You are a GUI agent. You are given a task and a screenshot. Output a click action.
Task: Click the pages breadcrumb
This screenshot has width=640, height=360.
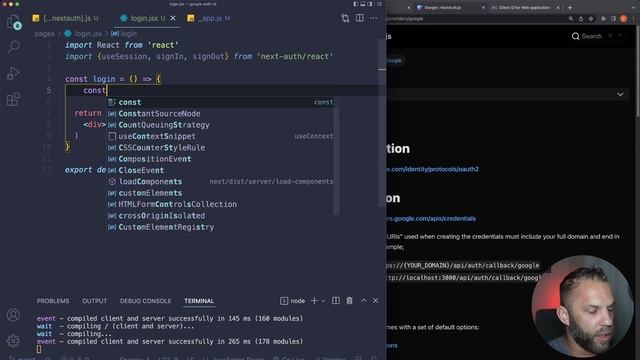pos(44,34)
